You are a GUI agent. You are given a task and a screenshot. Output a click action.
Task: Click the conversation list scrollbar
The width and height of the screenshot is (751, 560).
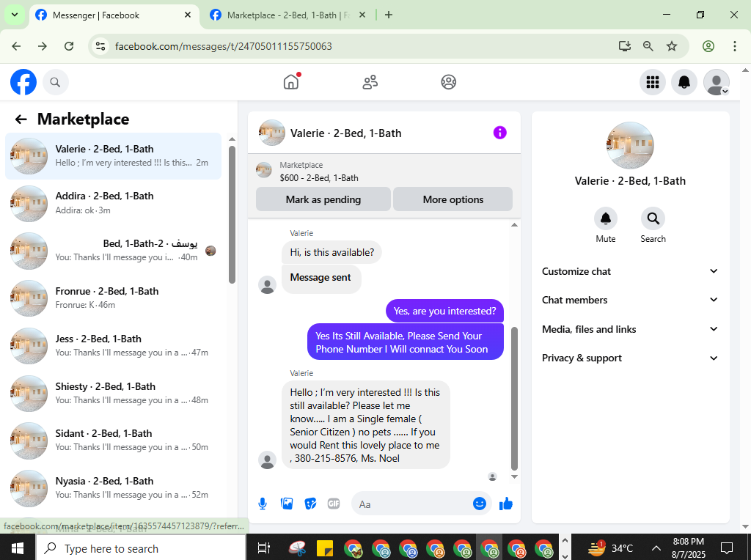pyautogui.click(x=232, y=215)
